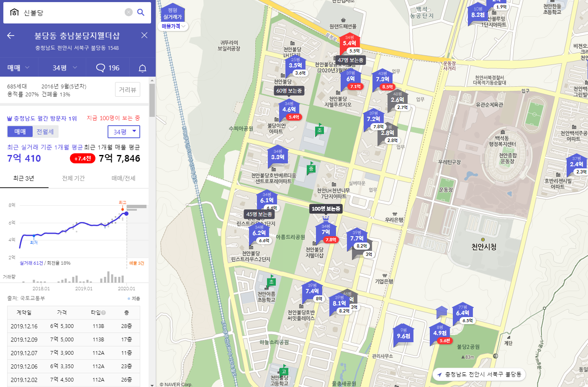Click the 7.7억 39평 map marker
The width and height of the screenshot is (588, 387).
[x=357, y=238]
